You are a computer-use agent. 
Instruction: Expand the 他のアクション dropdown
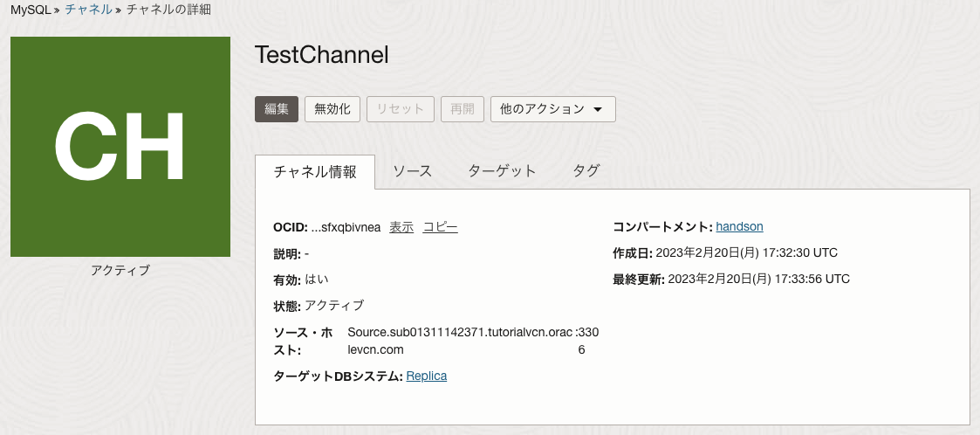coord(552,109)
